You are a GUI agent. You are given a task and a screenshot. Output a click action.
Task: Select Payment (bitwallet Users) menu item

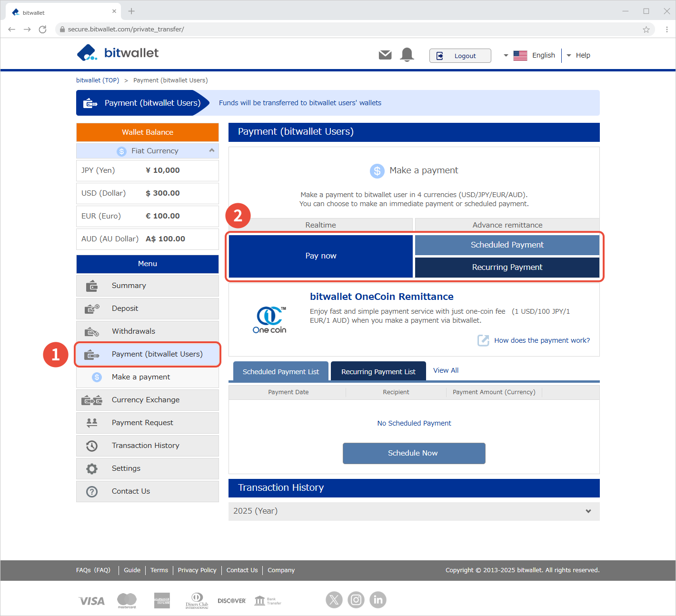point(148,354)
